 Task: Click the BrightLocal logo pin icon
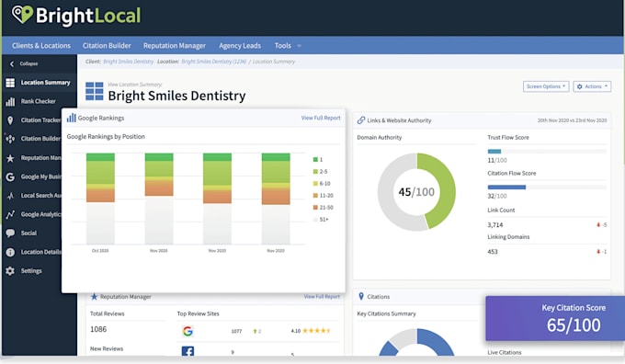[x=22, y=15]
